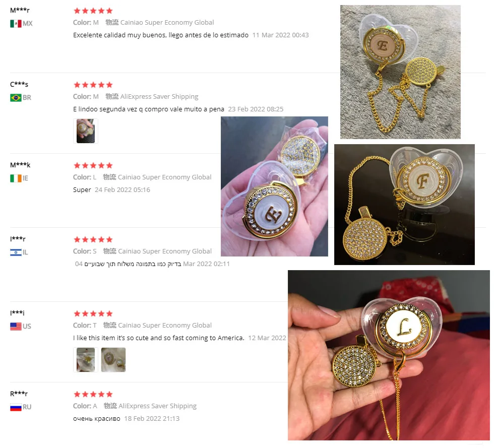Click the star rating of reviewer I***r
The image size is (494, 448).
[x=93, y=239]
